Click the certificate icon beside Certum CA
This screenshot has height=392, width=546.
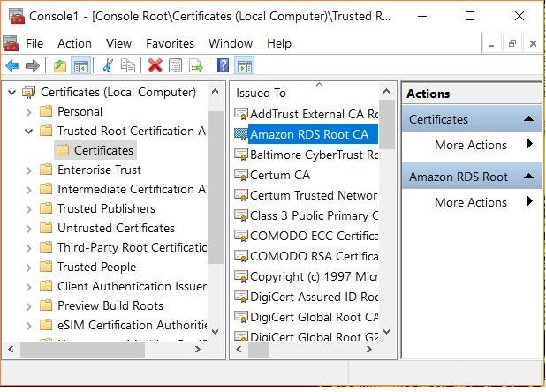point(241,175)
